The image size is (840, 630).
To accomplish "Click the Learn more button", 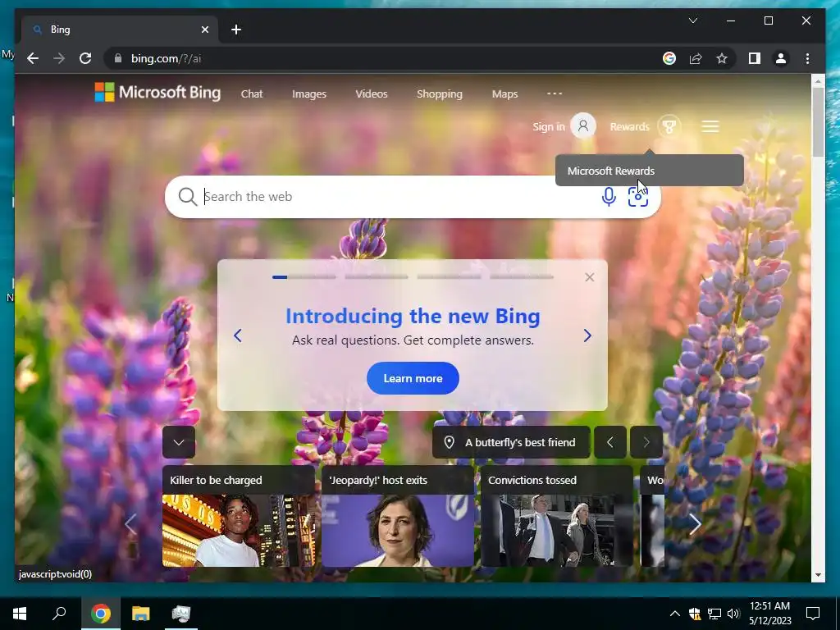I will tap(413, 378).
